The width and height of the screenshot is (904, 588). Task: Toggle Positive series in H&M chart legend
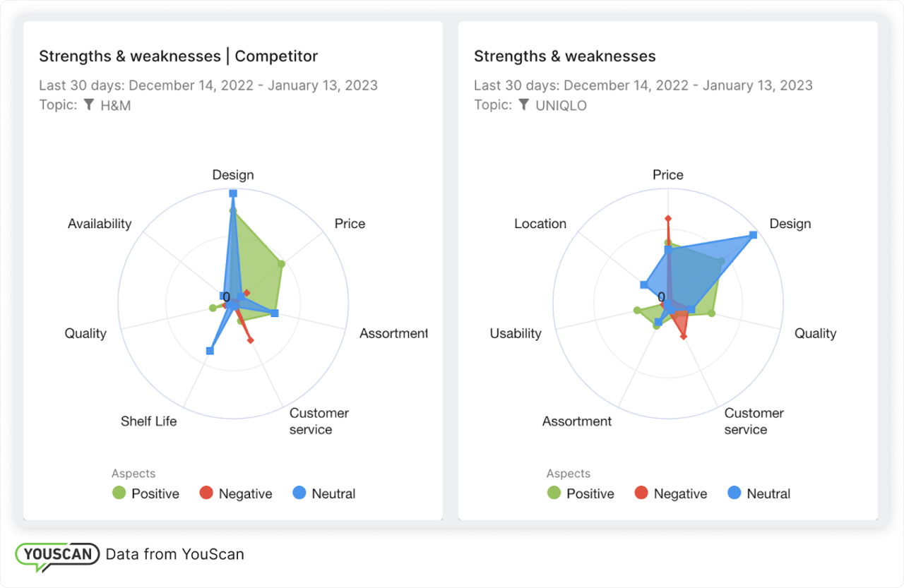[146, 493]
